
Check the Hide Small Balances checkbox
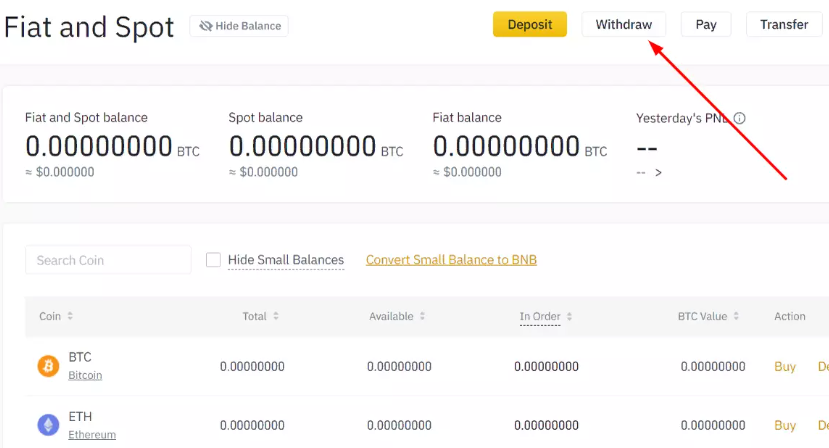click(x=213, y=260)
